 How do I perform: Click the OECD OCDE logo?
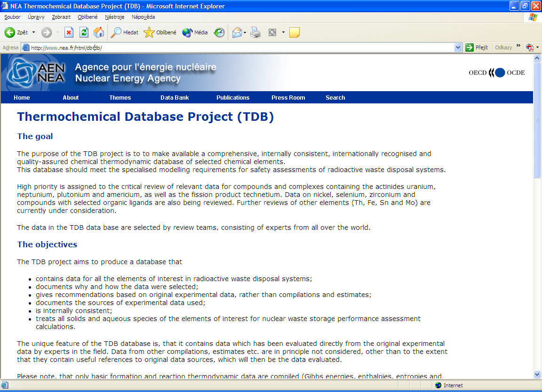point(497,72)
